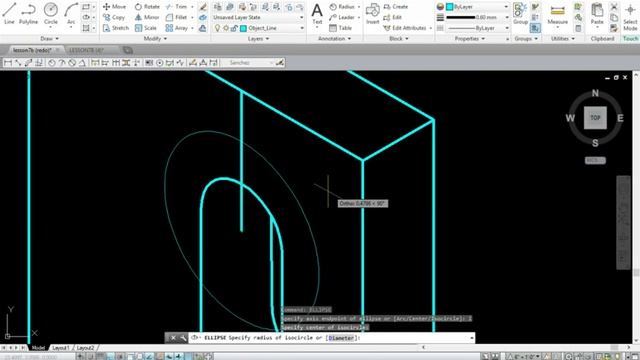Expand the Annotation panel
The image size is (640, 360).
click(x=334, y=38)
